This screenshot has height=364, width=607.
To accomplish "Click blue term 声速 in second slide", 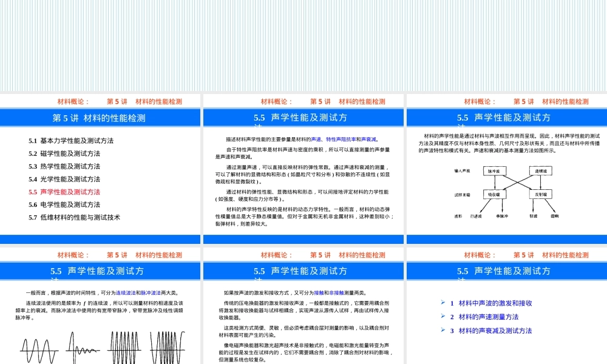I will [316, 140].
